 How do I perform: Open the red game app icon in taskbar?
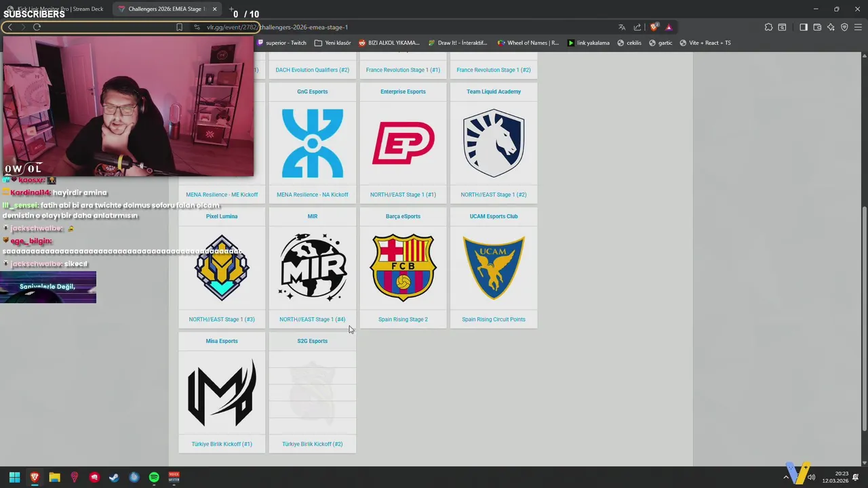click(94, 477)
